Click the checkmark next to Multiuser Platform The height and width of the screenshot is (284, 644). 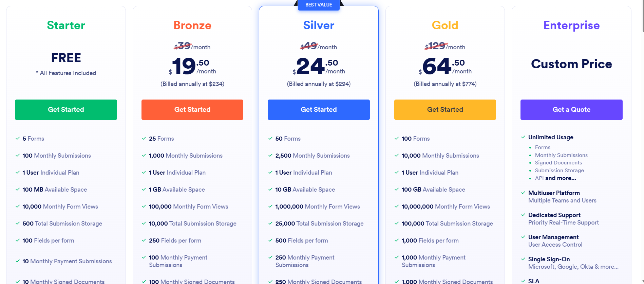coord(523,193)
